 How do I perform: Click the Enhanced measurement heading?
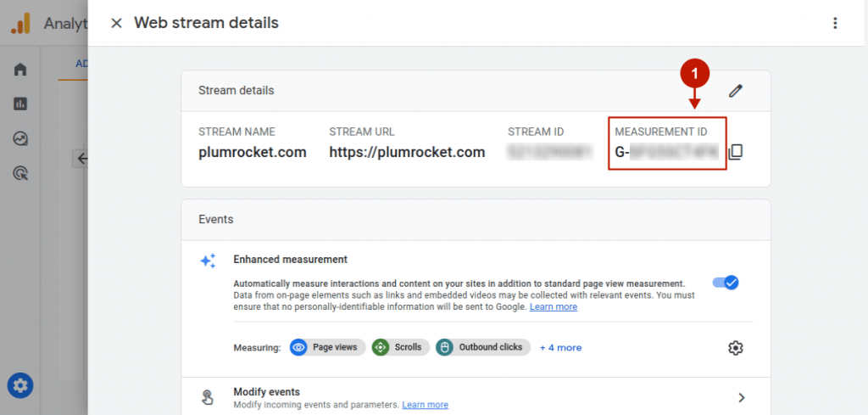coord(291,260)
